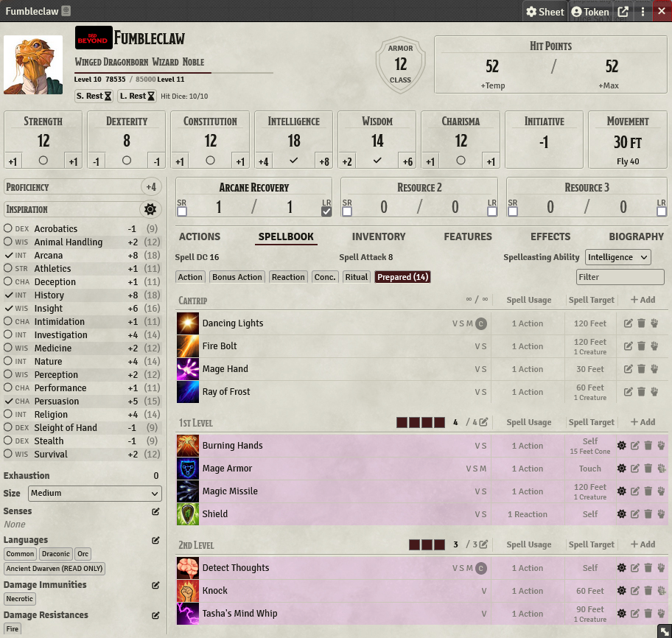Screen dimensions: 672x638
Task: Edit the Knock spell entry
Action: click(634, 590)
